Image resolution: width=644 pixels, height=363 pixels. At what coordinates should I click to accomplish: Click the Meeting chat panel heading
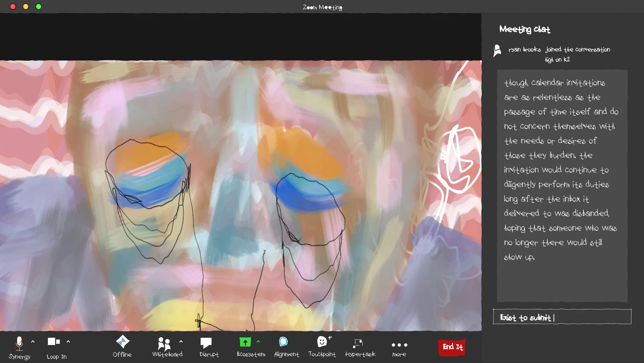pyautogui.click(x=525, y=29)
